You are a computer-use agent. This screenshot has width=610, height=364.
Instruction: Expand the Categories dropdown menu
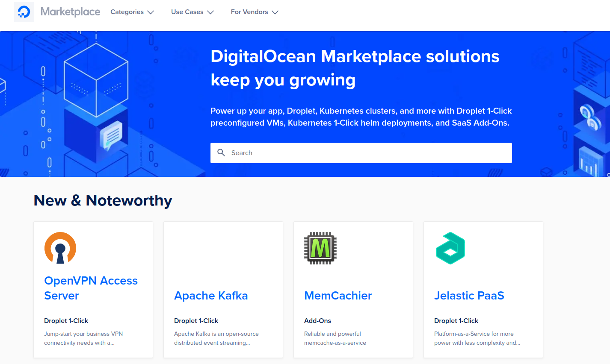(132, 12)
